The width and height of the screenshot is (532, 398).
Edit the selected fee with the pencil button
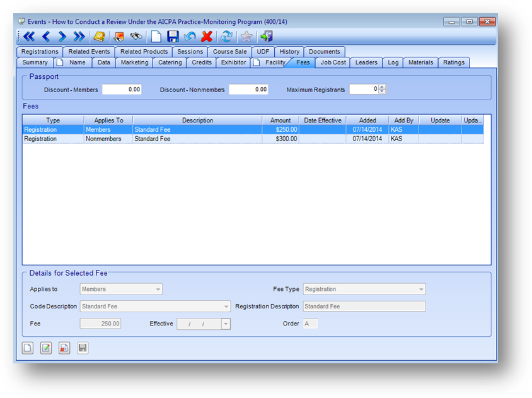pyautogui.click(x=46, y=348)
